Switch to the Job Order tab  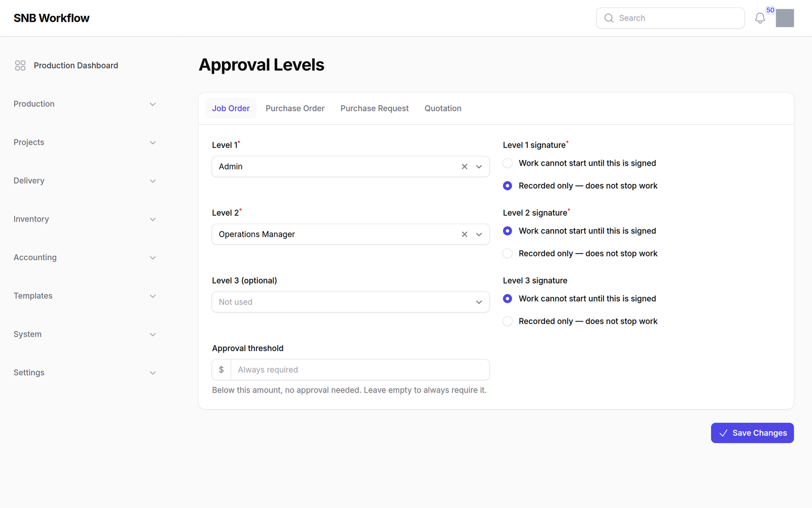(x=231, y=108)
